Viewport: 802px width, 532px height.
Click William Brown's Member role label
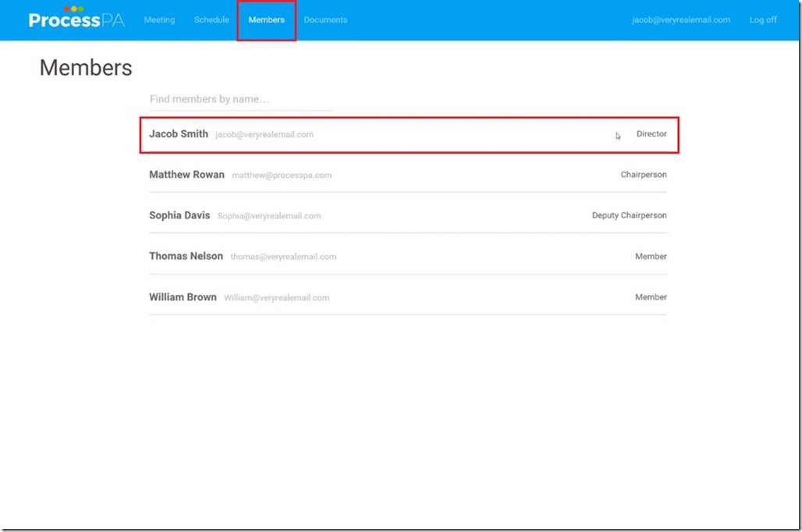pos(651,297)
